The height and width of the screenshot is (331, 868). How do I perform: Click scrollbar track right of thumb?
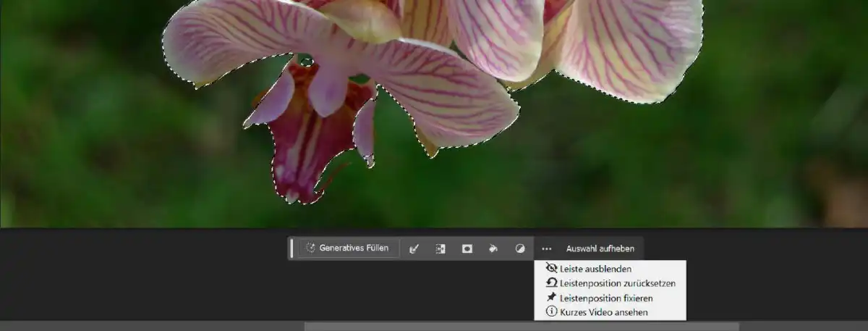point(803,326)
